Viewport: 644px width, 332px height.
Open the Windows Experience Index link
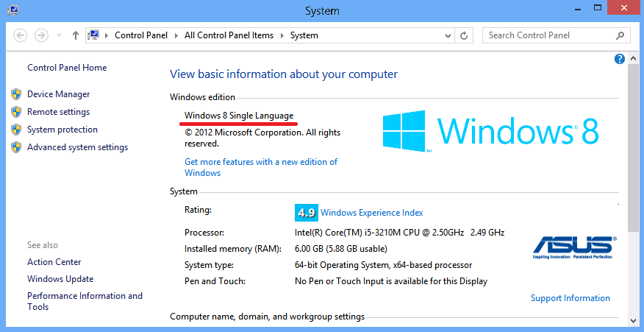[x=372, y=213]
